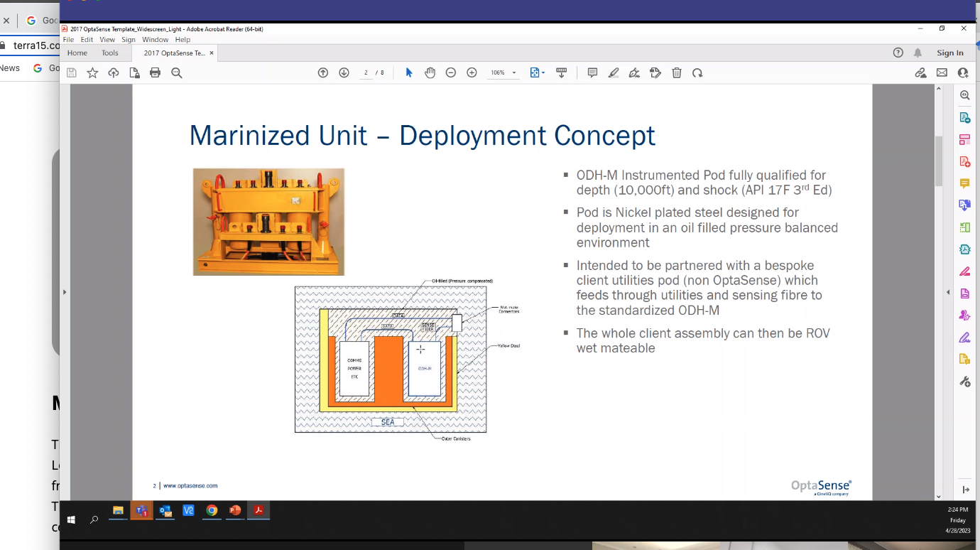Image resolution: width=980 pixels, height=550 pixels.
Task: Bookmark the file with the star icon
Action: pyautogui.click(x=92, y=72)
